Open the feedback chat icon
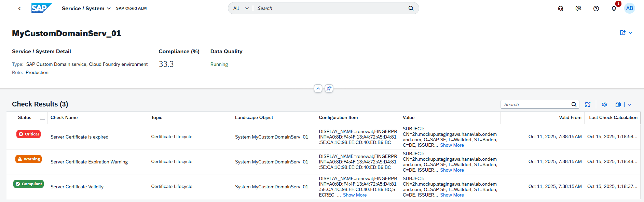The image size is (644, 202). [578, 9]
